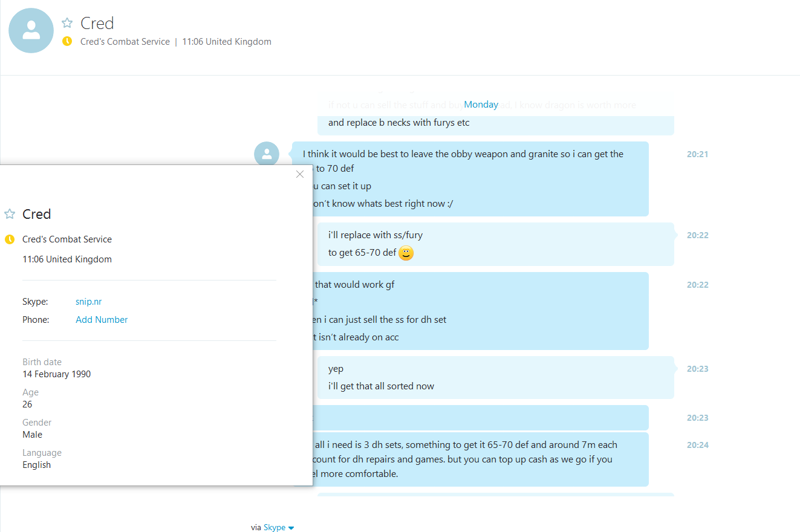Click the message 'and replace b necks with furys'
This screenshot has height=532, width=800.
(399, 122)
